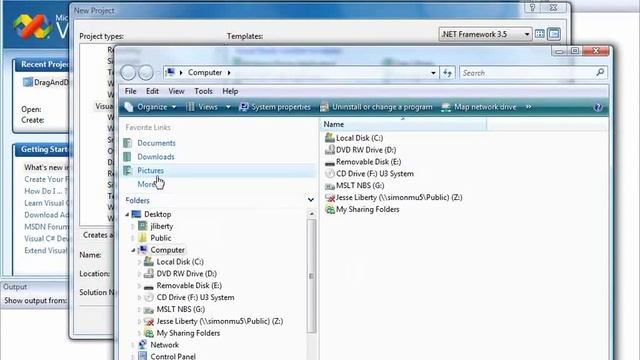Select MSLT NBS (G:) in the folder tree
The height and width of the screenshot is (360, 640).
tap(180, 309)
